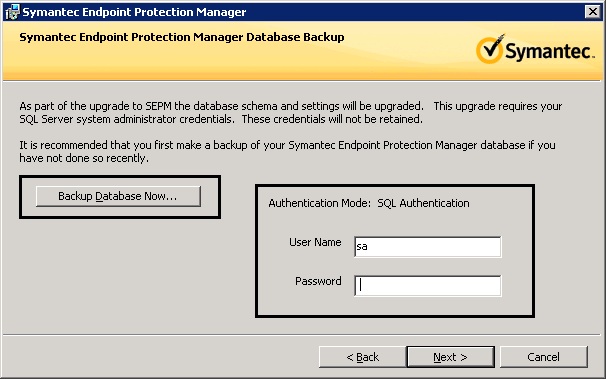The image size is (606, 379).
Task: Click the Authentication Mode: SQL Authentication text
Action: coord(369,203)
